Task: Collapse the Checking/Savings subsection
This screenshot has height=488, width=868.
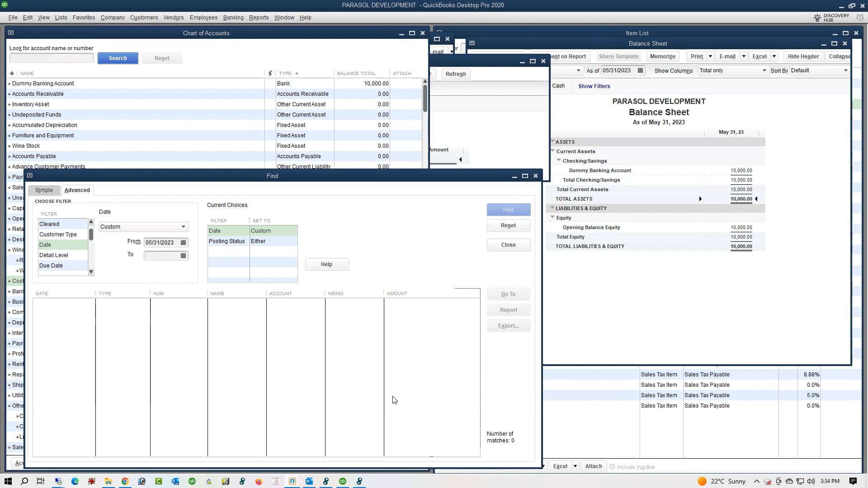Action: (559, 160)
